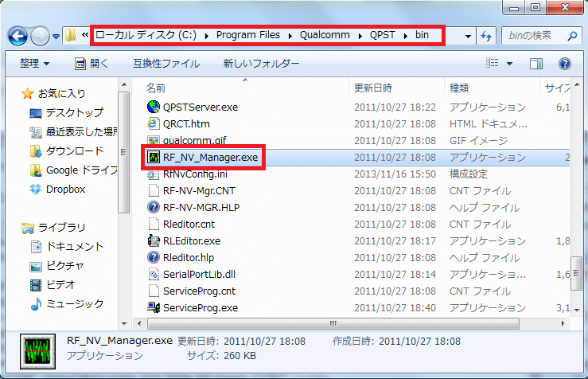This screenshot has height=379, width=588.
Task: Click the 2013/11/16 15:50 date cell
Action: tap(395, 174)
